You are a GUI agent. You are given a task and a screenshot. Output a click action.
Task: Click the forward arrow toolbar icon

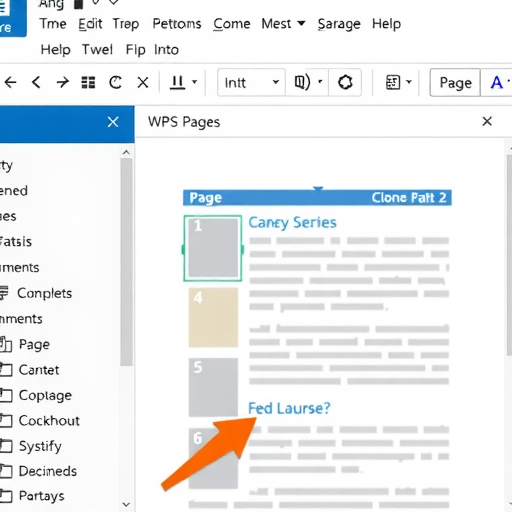[x=62, y=82]
